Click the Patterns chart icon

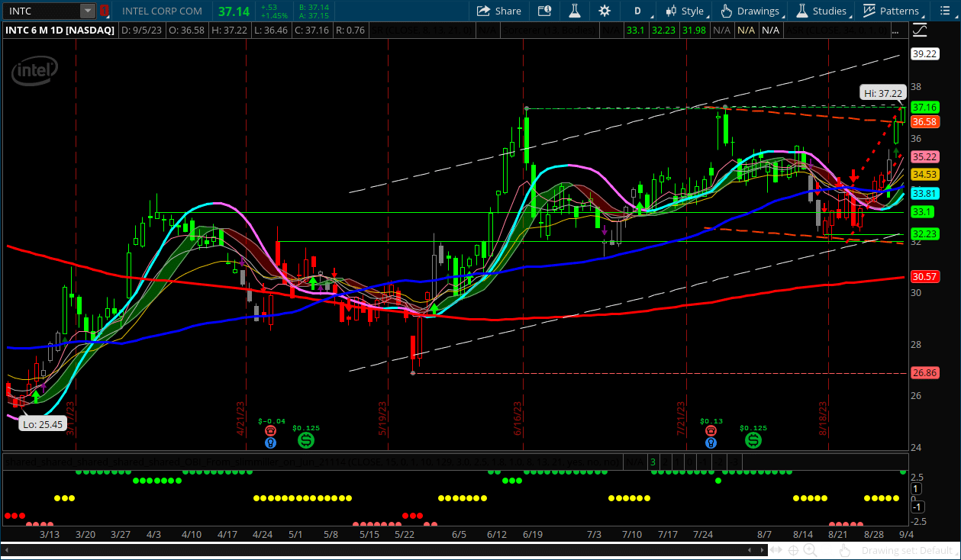(x=869, y=11)
